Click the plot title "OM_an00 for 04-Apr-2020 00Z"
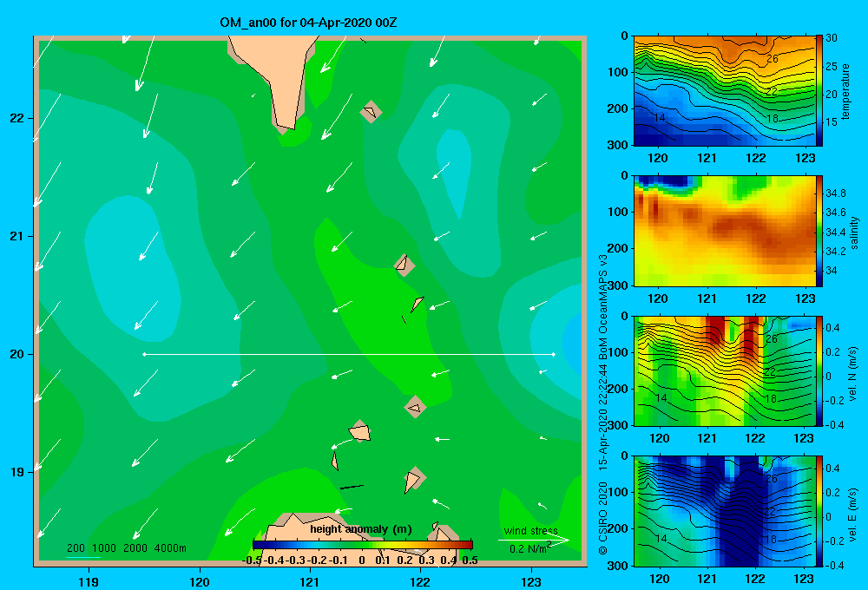This screenshot has width=868, height=590. point(308,23)
